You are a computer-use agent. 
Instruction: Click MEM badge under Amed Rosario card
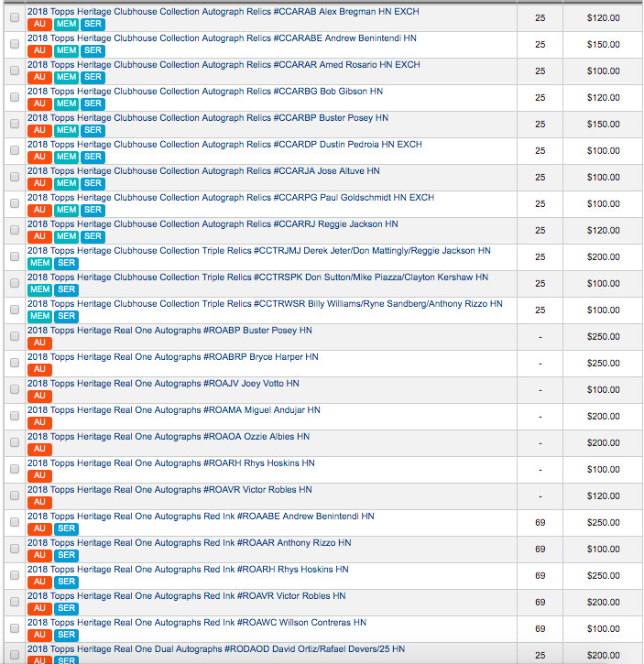point(66,77)
